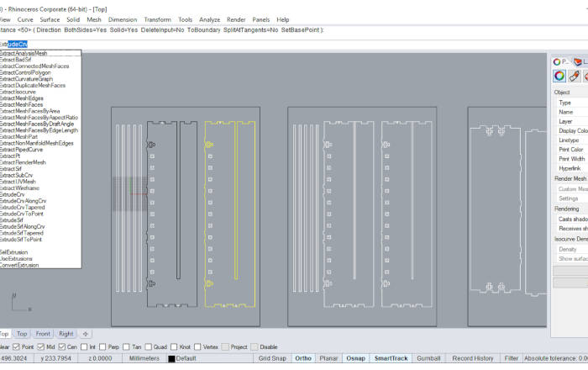Click the SetBasePoint command option
588x370 pixels.
[x=300, y=30]
